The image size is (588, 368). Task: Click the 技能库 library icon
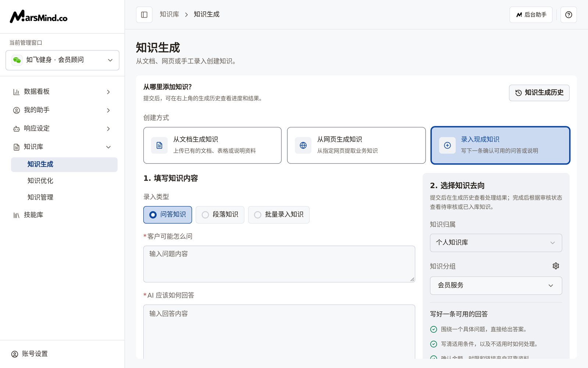click(x=16, y=215)
